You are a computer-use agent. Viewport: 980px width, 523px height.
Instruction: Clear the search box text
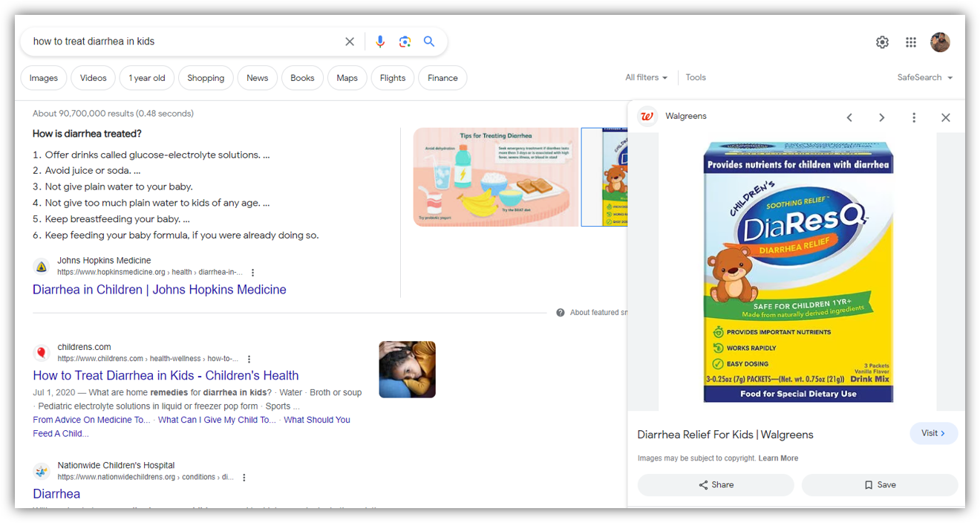tap(350, 42)
